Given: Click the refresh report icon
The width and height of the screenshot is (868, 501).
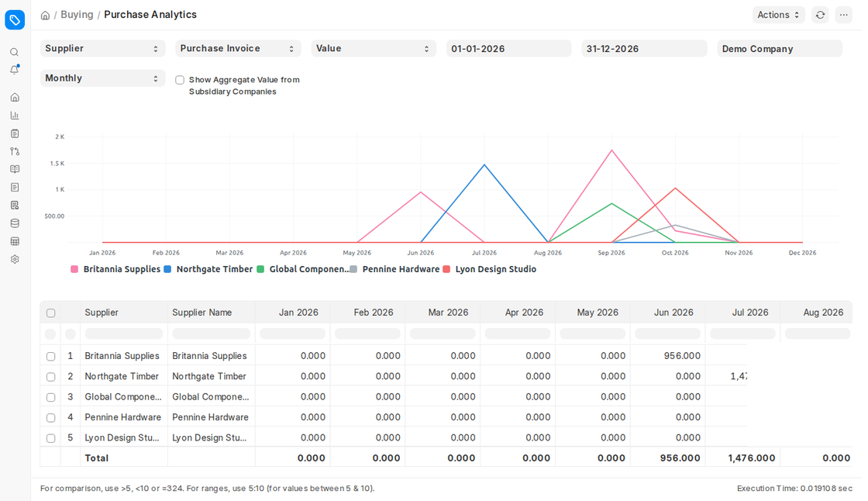Looking at the screenshot, I should pyautogui.click(x=821, y=15).
